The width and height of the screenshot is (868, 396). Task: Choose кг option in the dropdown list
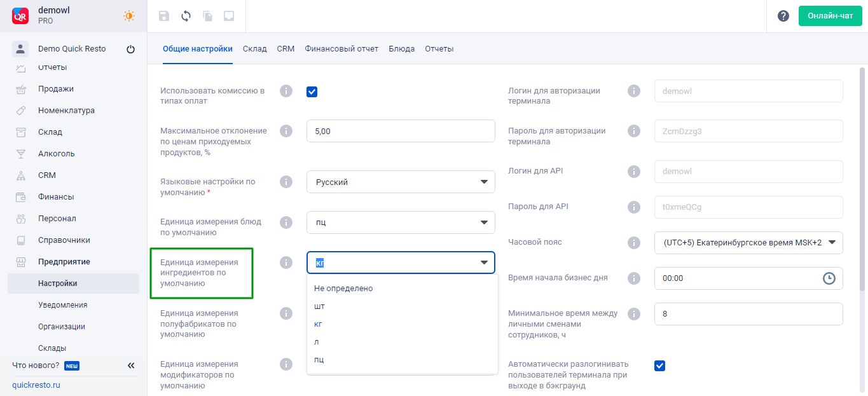[402, 324]
